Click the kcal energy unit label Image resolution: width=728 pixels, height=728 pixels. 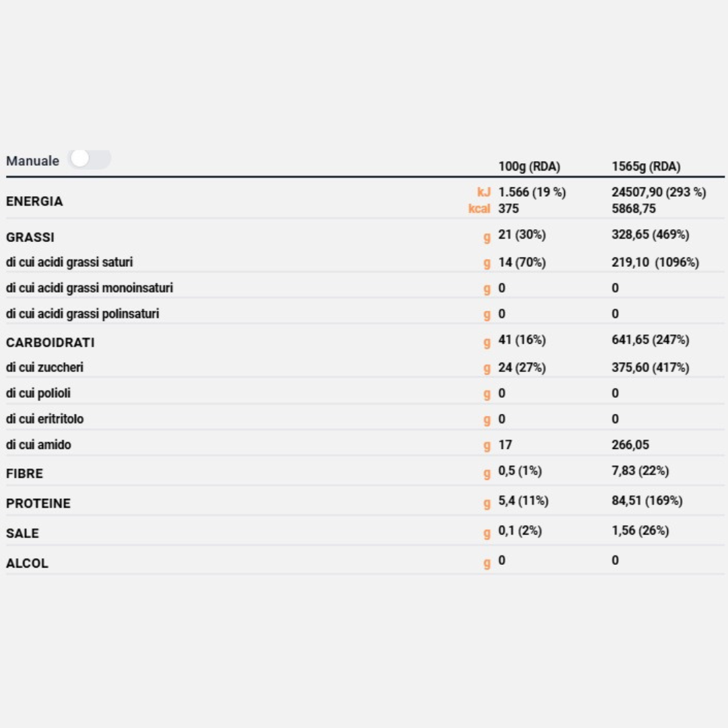coord(479,208)
